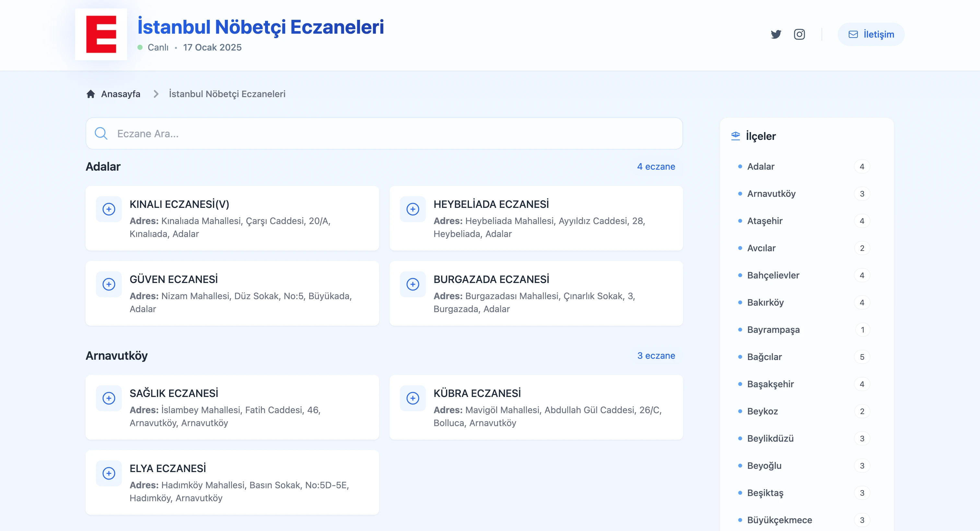Click the red E pharmacy logo

(101, 34)
